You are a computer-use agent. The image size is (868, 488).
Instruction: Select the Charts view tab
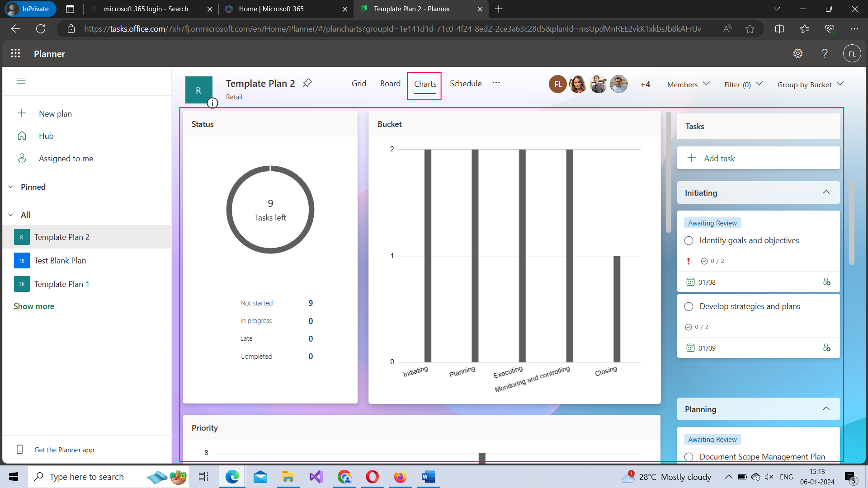coord(425,84)
